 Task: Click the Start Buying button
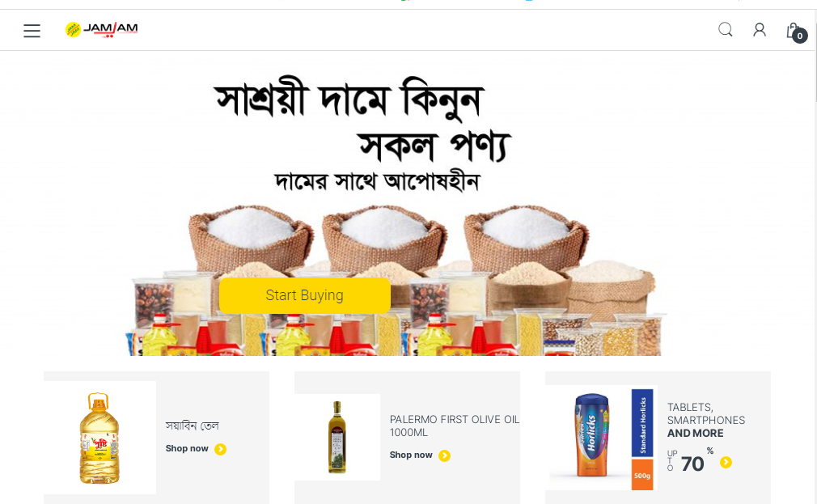pyautogui.click(x=305, y=295)
